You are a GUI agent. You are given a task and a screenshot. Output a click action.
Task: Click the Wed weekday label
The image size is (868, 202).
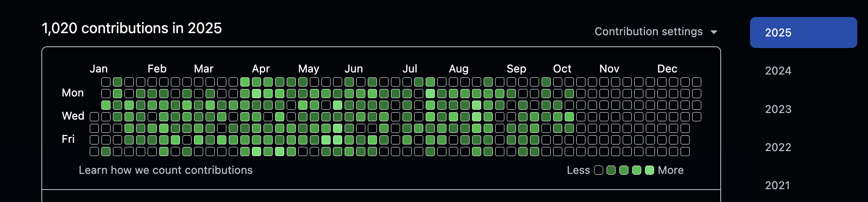[73, 116]
